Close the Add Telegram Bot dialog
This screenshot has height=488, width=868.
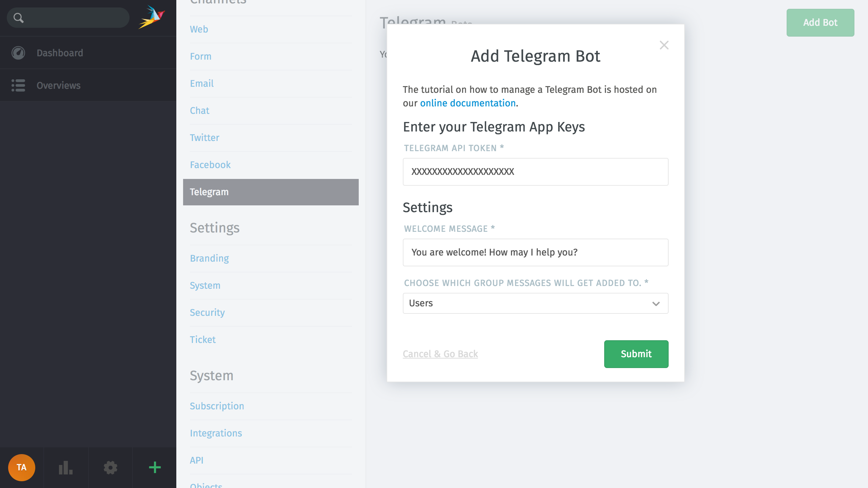click(x=664, y=45)
